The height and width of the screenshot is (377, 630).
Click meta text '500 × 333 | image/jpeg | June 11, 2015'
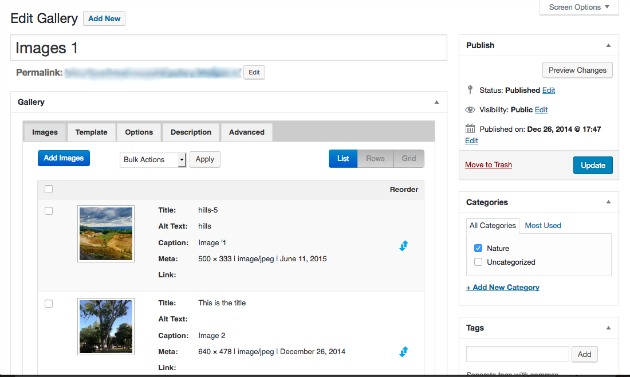[x=262, y=259]
